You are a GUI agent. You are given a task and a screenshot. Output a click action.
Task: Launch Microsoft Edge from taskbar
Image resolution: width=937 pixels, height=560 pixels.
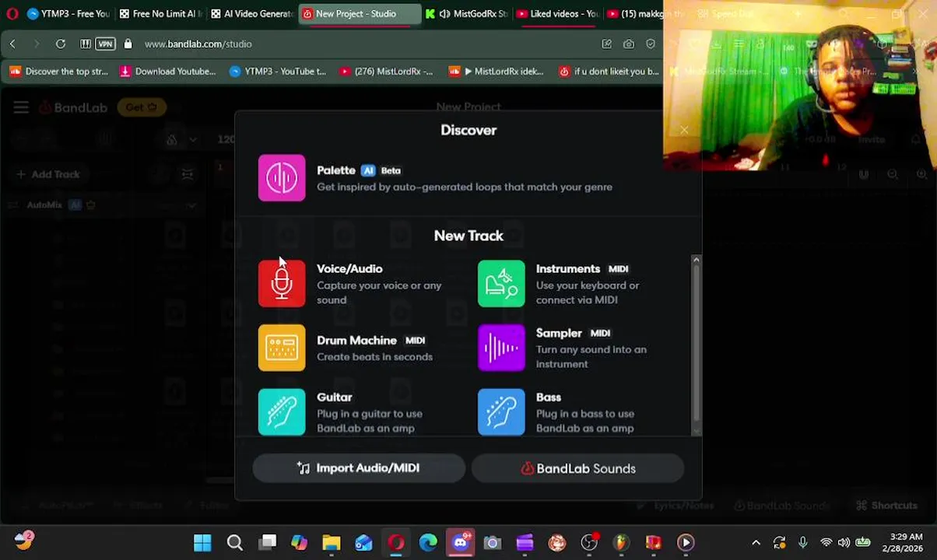(428, 543)
